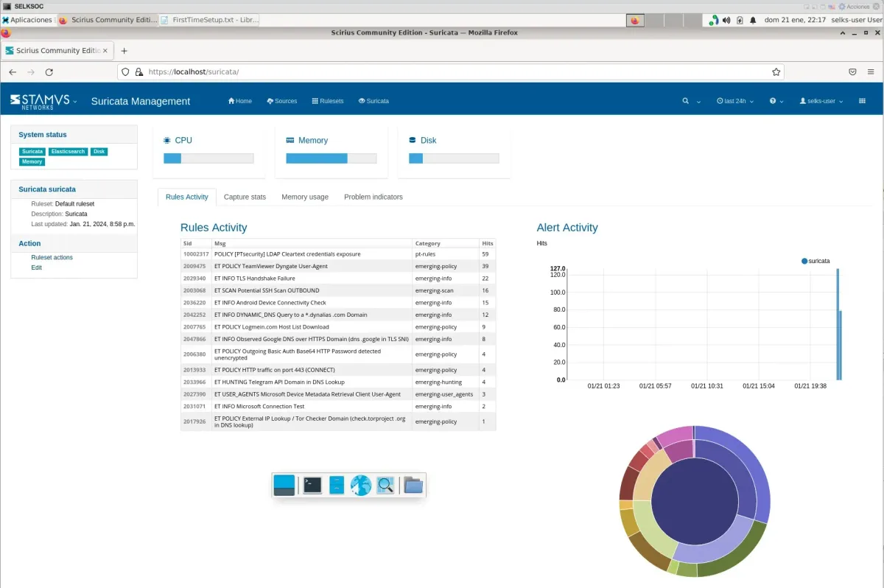Focus the localhost/suricata address bar
The image size is (884, 588).
[449, 72]
